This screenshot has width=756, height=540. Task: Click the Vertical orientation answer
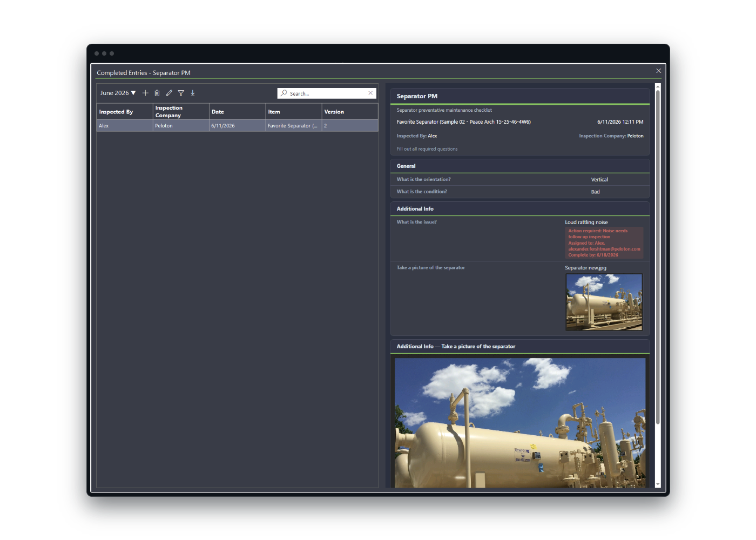(x=599, y=180)
